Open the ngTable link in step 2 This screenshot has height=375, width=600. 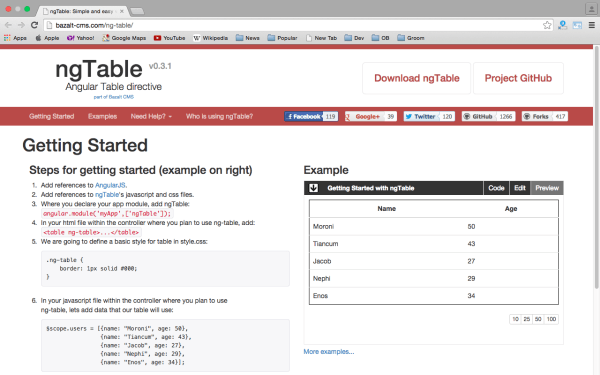click(107, 194)
